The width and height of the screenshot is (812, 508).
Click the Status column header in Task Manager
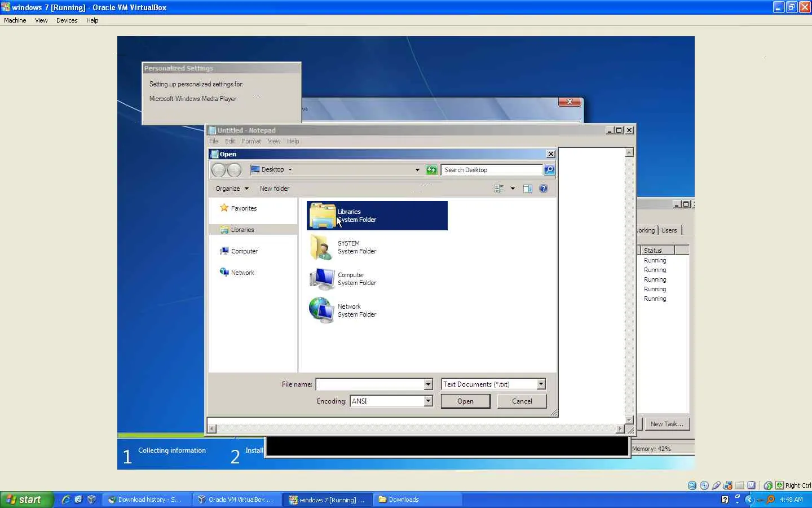[x=658, y=251]
